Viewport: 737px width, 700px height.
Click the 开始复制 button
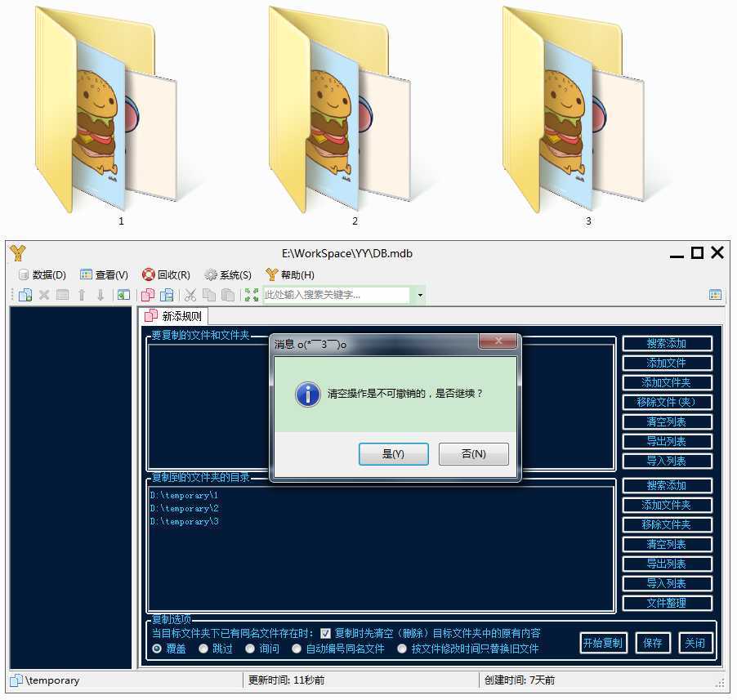pos(602,643)
